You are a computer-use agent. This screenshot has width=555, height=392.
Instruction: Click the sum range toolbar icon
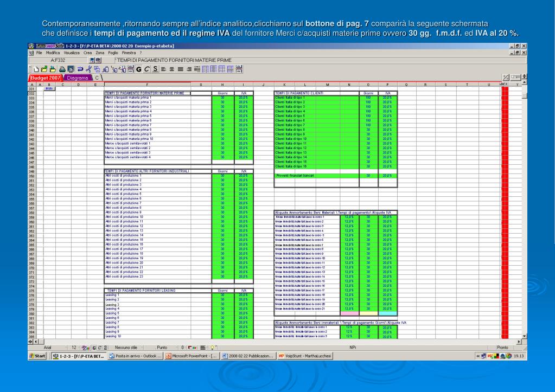pyautogui.click(x=122, y=69)
